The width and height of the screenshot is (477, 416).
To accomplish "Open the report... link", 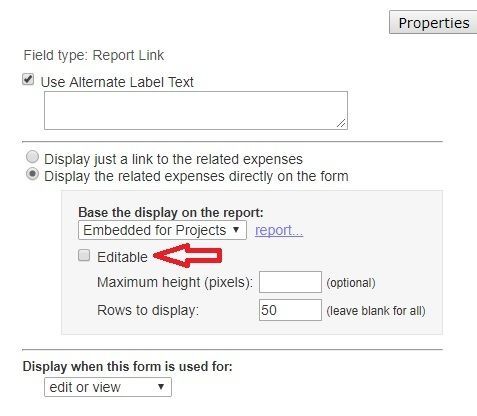I will [x=279, y=230].
